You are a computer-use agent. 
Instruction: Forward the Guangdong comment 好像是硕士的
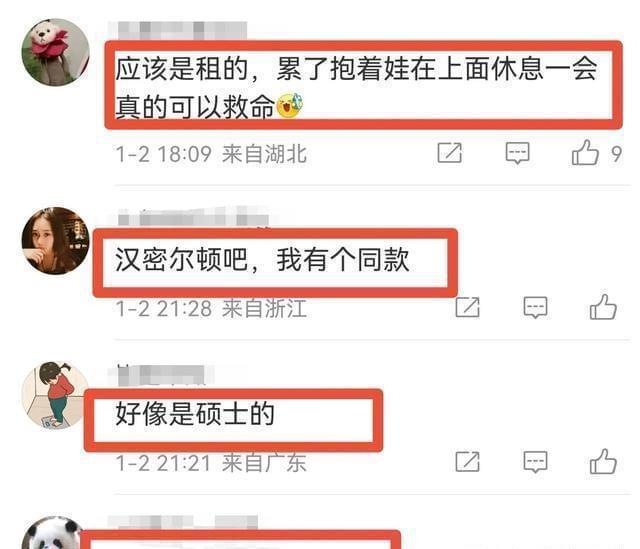pos(467,462)
